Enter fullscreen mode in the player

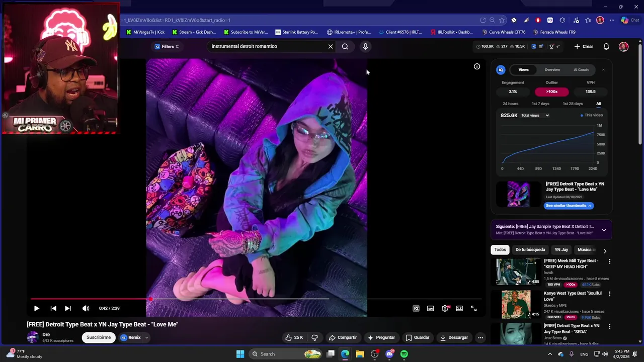[474, 308]
